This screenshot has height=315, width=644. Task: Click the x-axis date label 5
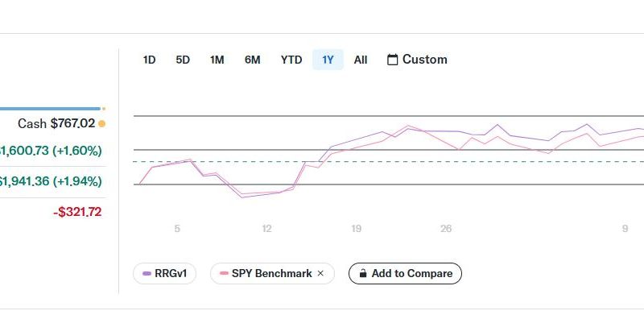(x=177, y=229)
